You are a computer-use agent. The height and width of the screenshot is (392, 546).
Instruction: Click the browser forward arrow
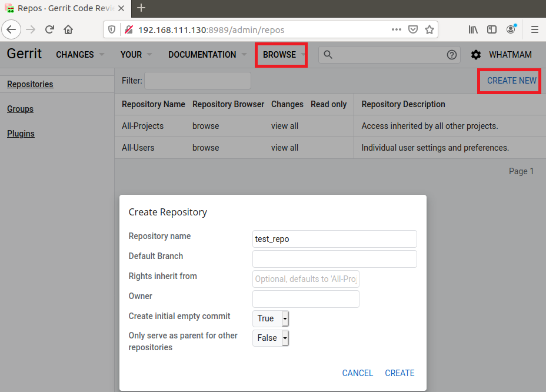click(31, 29)
